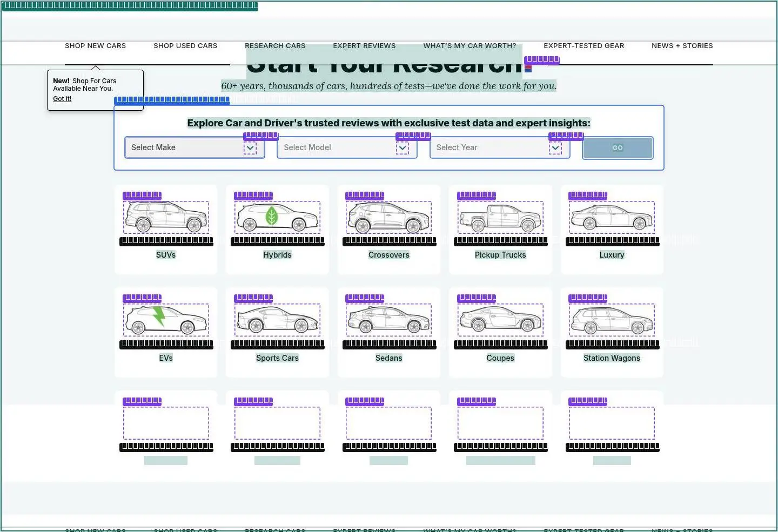The image size is (778, 532).
Task: Open Shop Used Cars menu
Action: click(x=185, y=46)
